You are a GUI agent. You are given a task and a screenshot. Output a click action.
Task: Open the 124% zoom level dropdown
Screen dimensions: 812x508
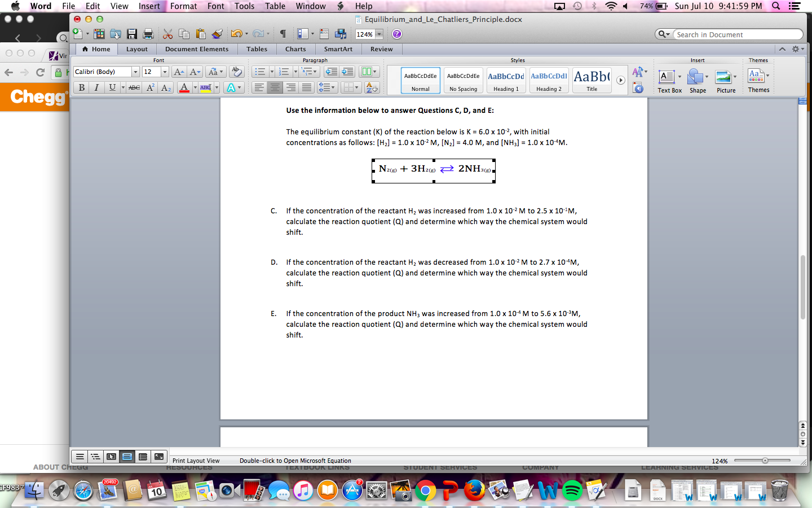pyautogui.click(x=376, y=34)
